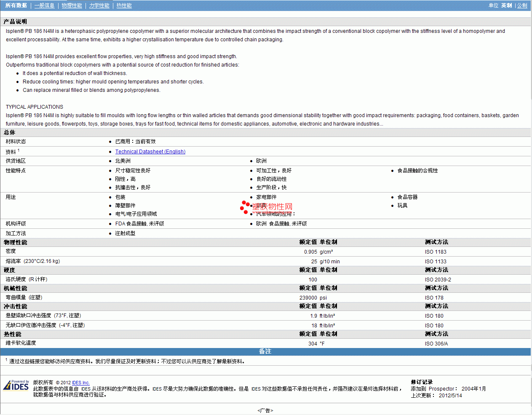Click the <广告> placeholder at page bottom

click(265, 410)
